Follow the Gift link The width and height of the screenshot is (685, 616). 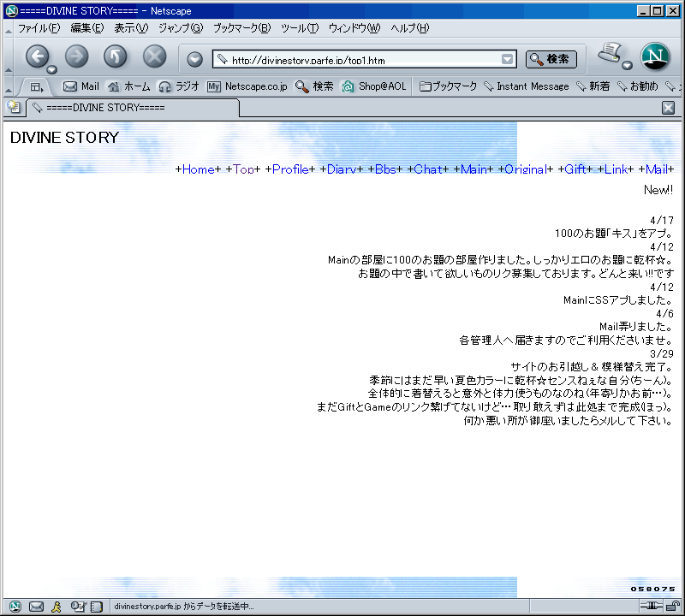coord(575,169)
